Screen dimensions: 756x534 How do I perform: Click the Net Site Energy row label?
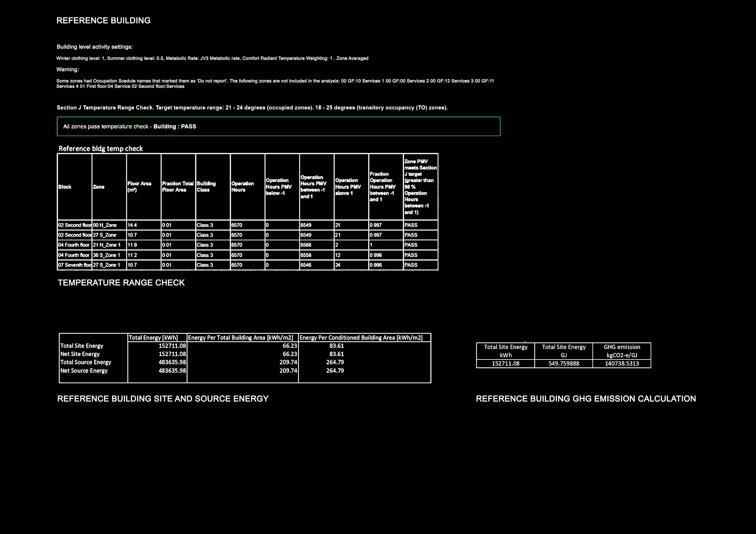[80, 354]
